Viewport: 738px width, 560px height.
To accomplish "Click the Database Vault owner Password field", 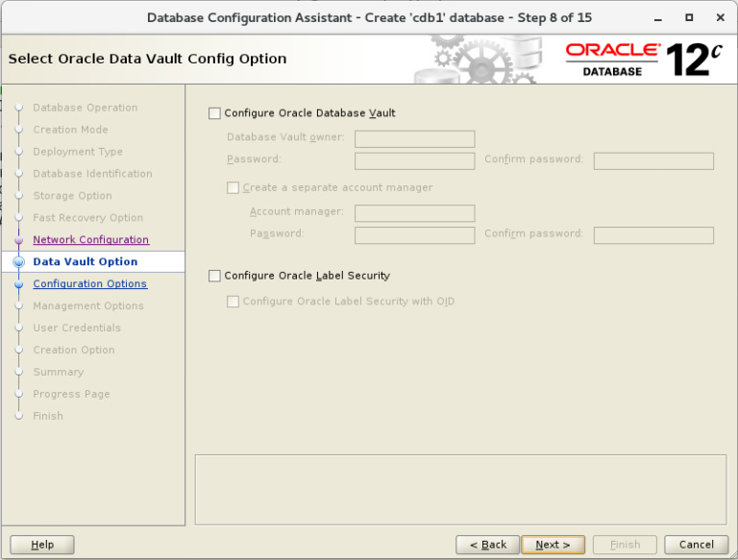I will [x=415, y=161].
